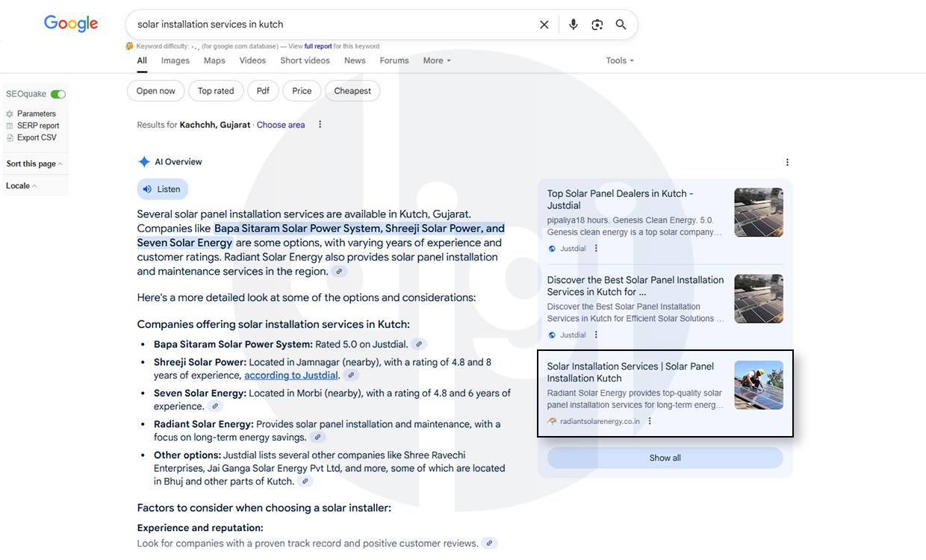The height and width of the screenshot is (560, 926).
Task: Click the Google logo
Action: tap(71, 24)
